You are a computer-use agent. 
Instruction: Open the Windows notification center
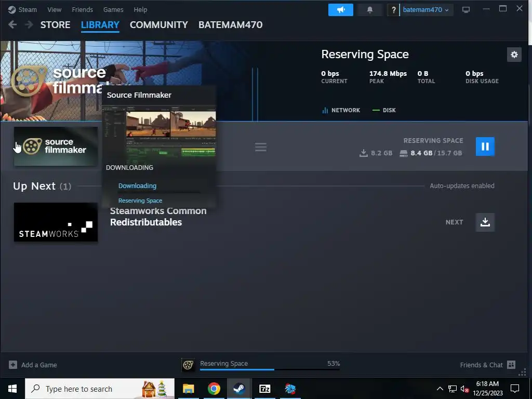515,389
